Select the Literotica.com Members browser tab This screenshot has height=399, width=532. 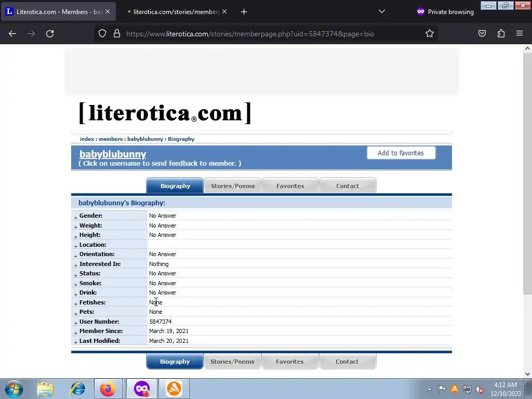tap(54, 11)
